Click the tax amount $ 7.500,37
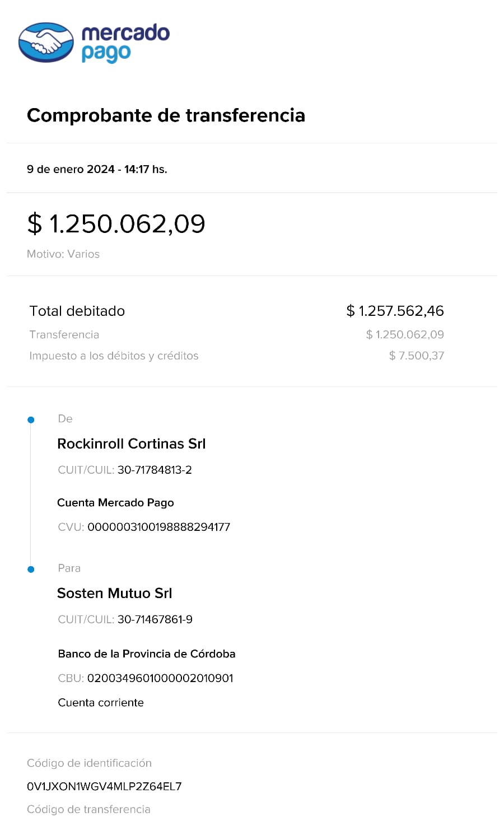Viewport: 504px width, 840px height. [x=416, y=356]
